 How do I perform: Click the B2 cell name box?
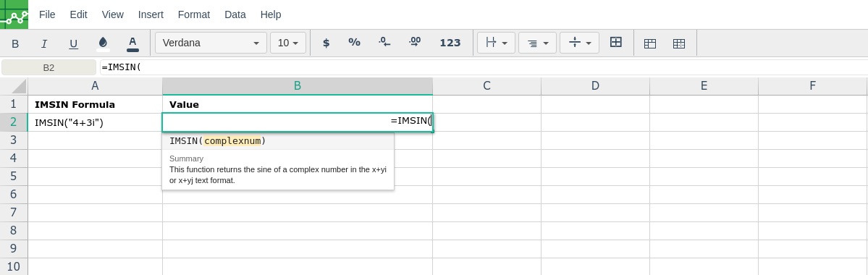click(x=49, y=67)
